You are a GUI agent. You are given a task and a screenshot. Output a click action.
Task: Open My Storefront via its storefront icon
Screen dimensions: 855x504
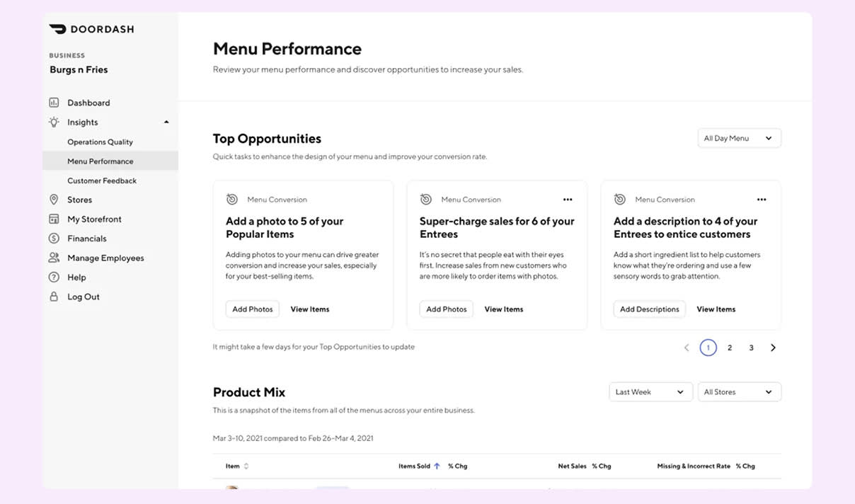(x=54, y=219)
